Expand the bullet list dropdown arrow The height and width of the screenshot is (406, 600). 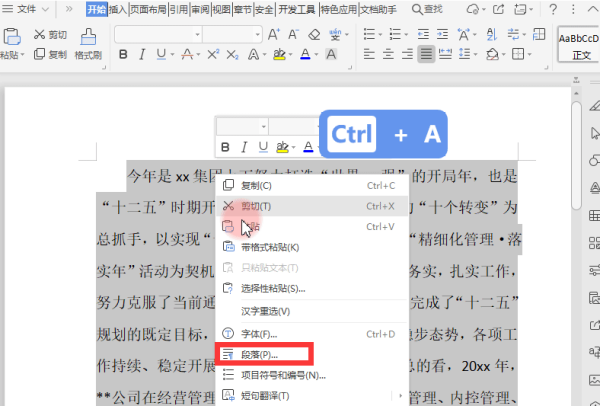pyautogui.click(x=380, y=35)
